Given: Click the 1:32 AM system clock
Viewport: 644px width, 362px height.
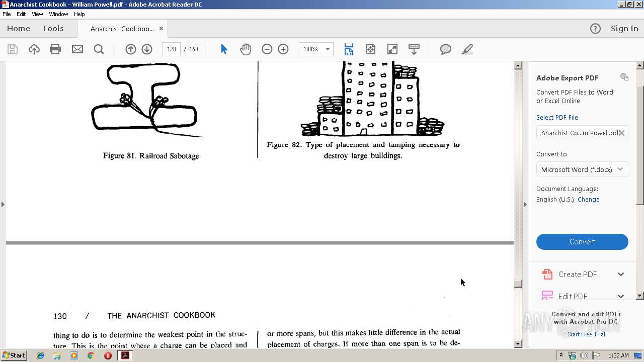Looking at the screenshot, I should pos(618,355).
